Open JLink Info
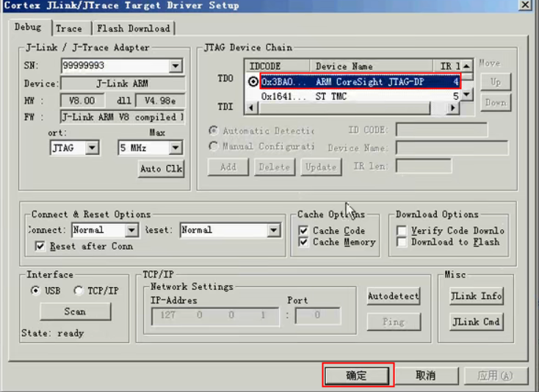 point(477,296)
